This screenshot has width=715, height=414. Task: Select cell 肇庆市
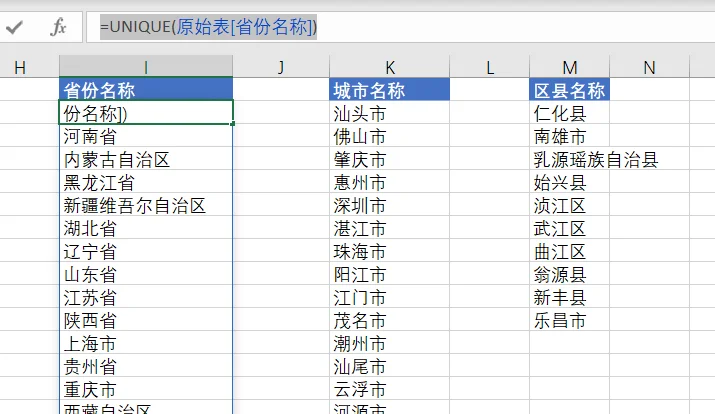coord(389,158)
